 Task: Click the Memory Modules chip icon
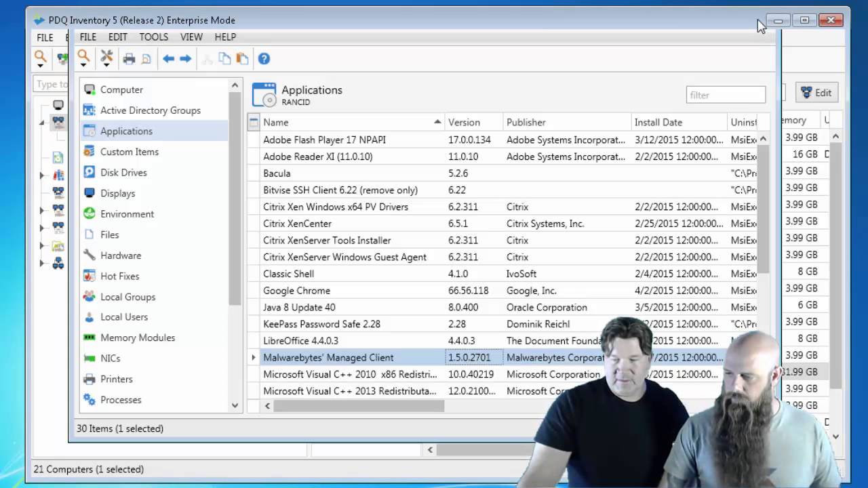pos(89,338)
